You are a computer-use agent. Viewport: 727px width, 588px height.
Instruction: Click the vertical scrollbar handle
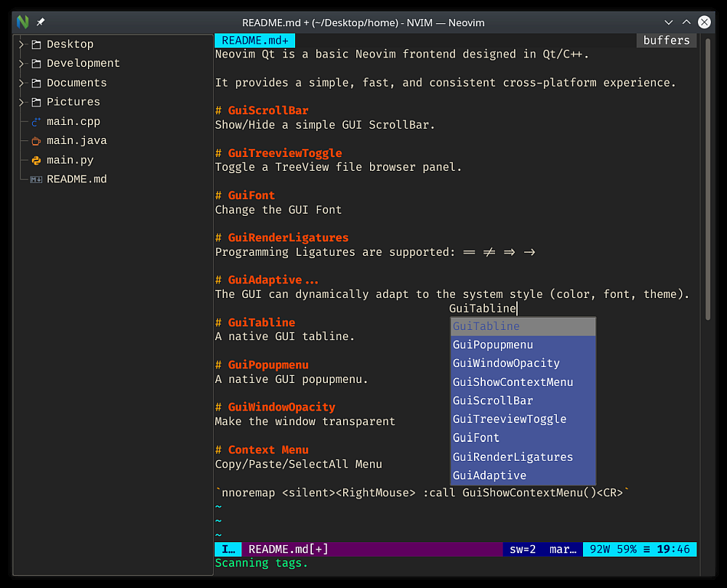coord(707,180)
